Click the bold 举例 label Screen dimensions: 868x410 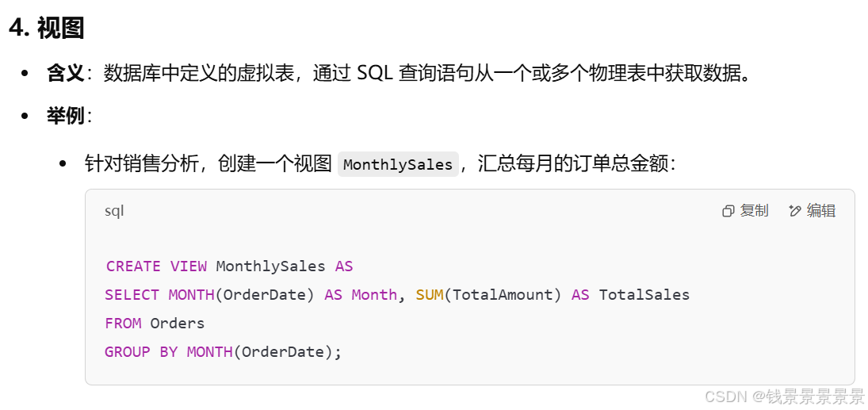click(65, 117)
